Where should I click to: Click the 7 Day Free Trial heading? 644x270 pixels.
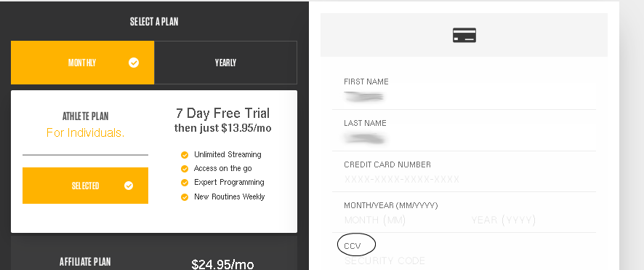(222, 114)
